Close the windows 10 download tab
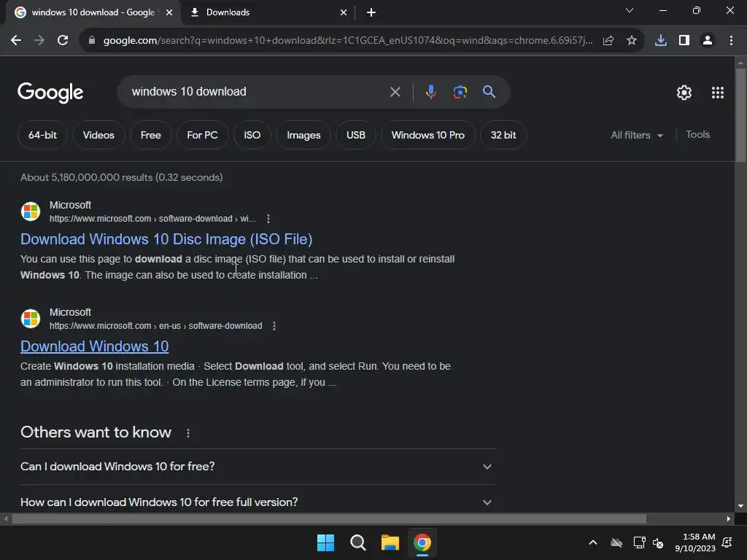This screenshot has height=560, width=747. click(169, 12)
